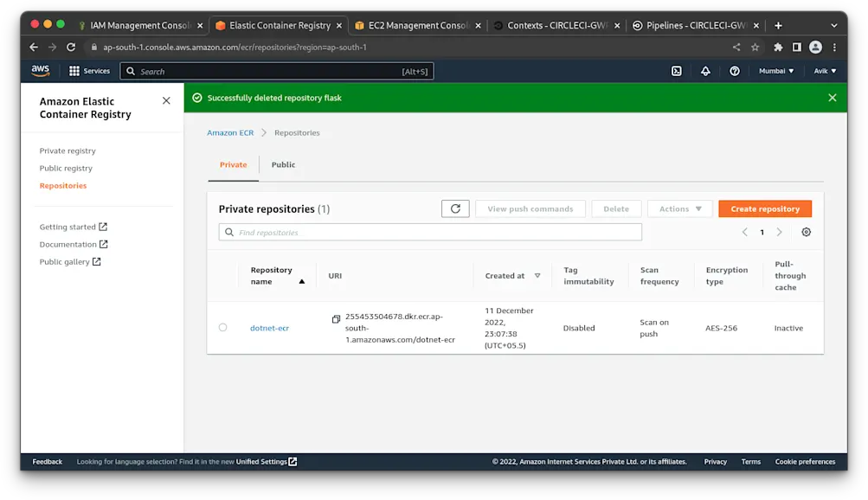Image resolution: width=868 pixels, height=500 pixels.
Task: Close the EC2 Management Console tab
Action: (478, 25)
